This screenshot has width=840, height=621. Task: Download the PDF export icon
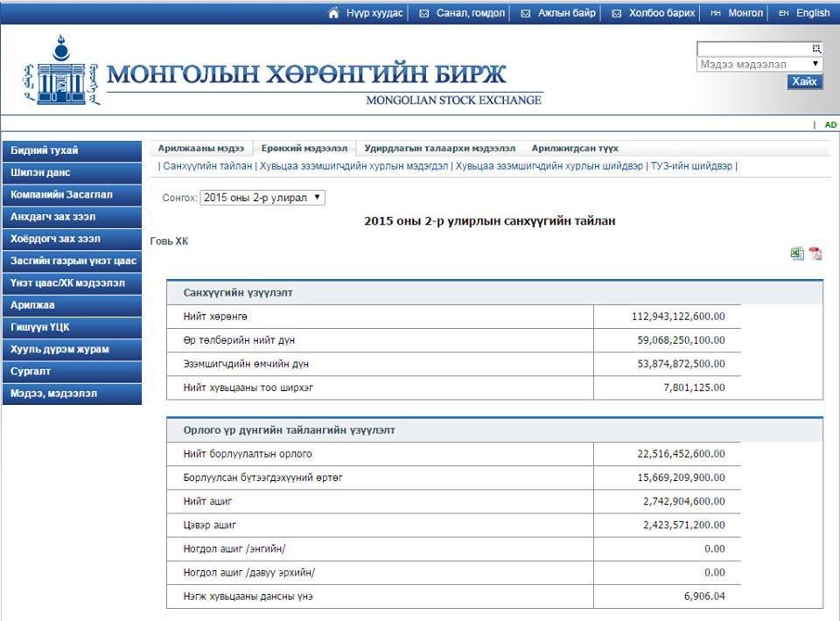point(815,254)
